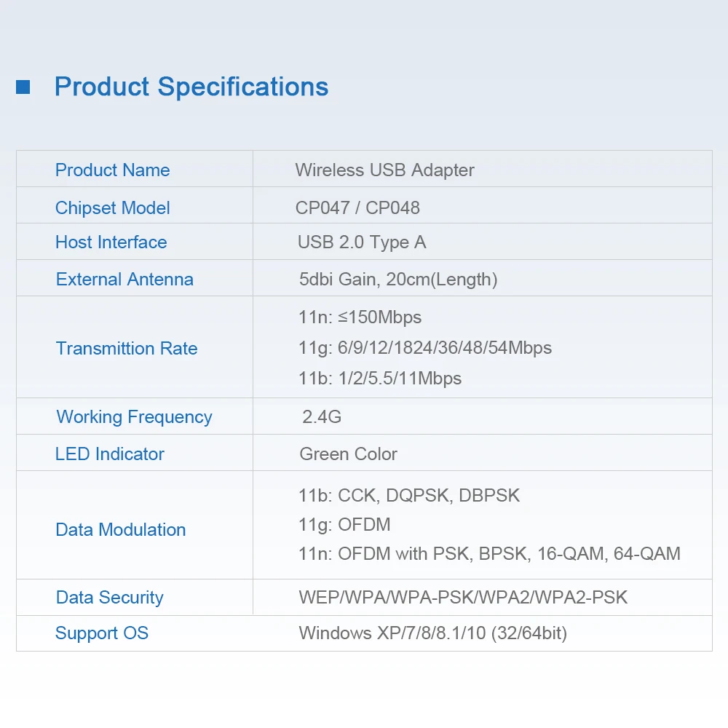Viewport: 728px width, 728px height.
Task: Select the USB 2.0 Type A value
Action: [362, 242]
